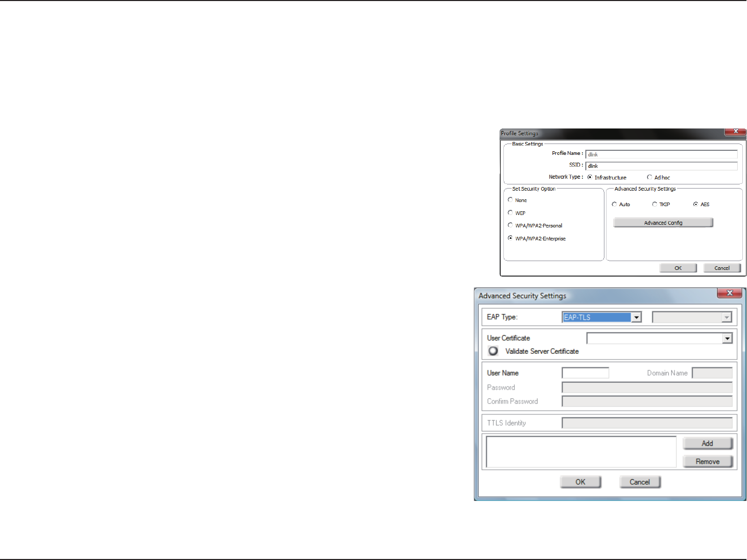Choose None security option
747x560 pixels.
510,200
